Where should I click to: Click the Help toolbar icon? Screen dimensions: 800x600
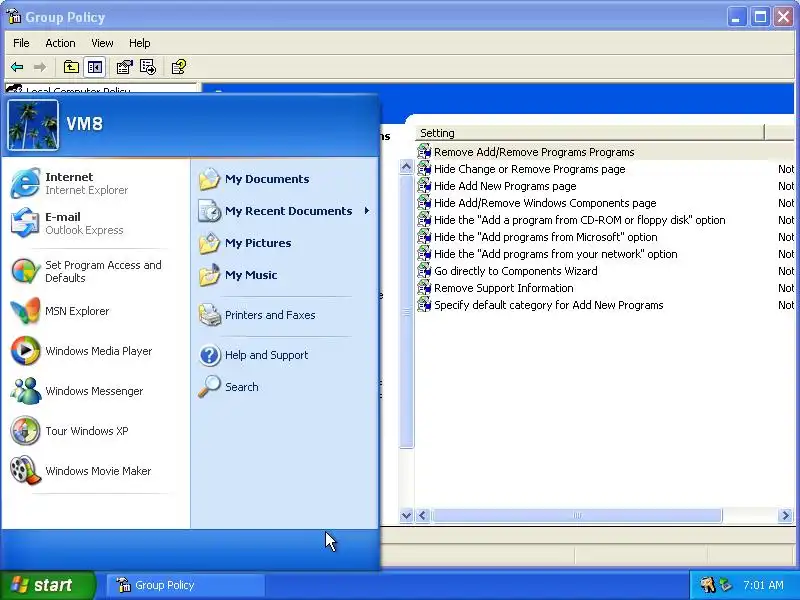pyautogui.click(x=179, y=67)
